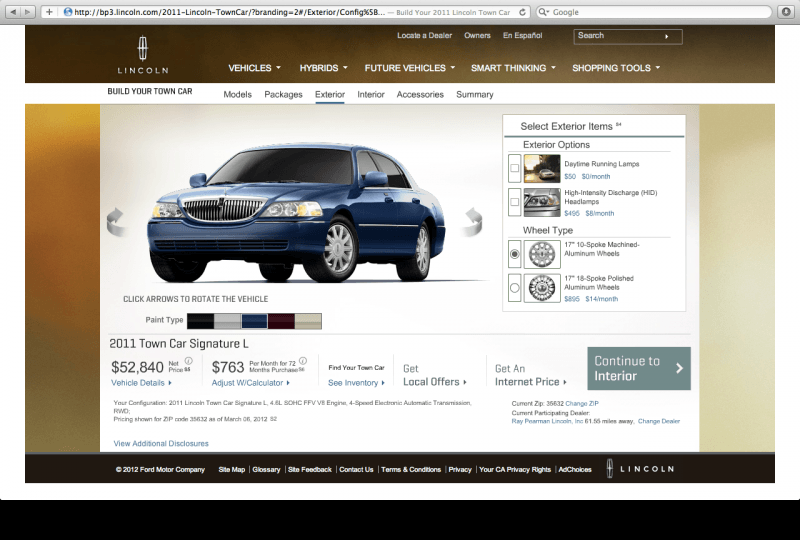
Task: Click the HID Headlamps thumbnail image
Action: [542, 203]
